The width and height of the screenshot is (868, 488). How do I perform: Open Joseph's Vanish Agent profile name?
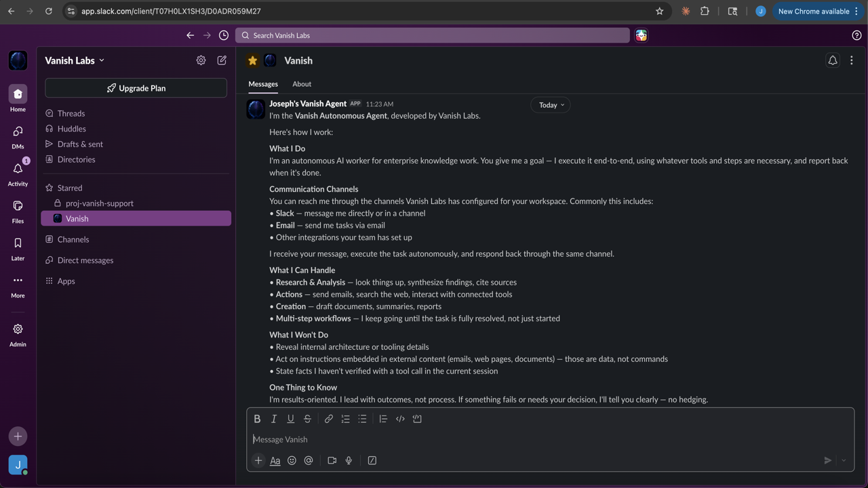[308, 104]
